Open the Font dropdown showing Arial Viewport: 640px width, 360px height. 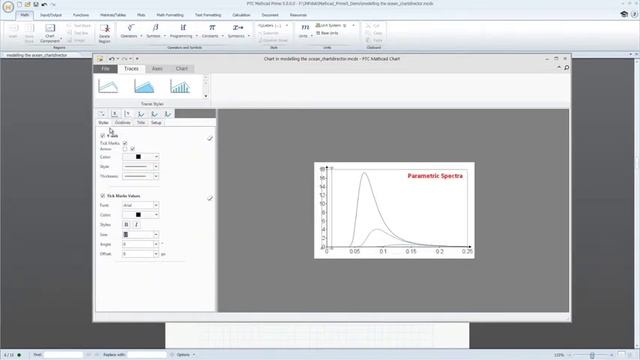tap(140, 205)
